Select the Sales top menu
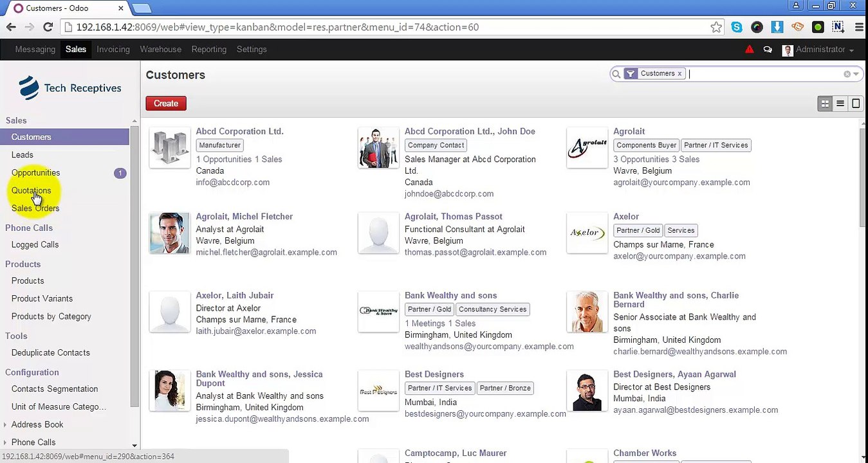This screenshot has width=868, height=463. (x=76, y=50)
